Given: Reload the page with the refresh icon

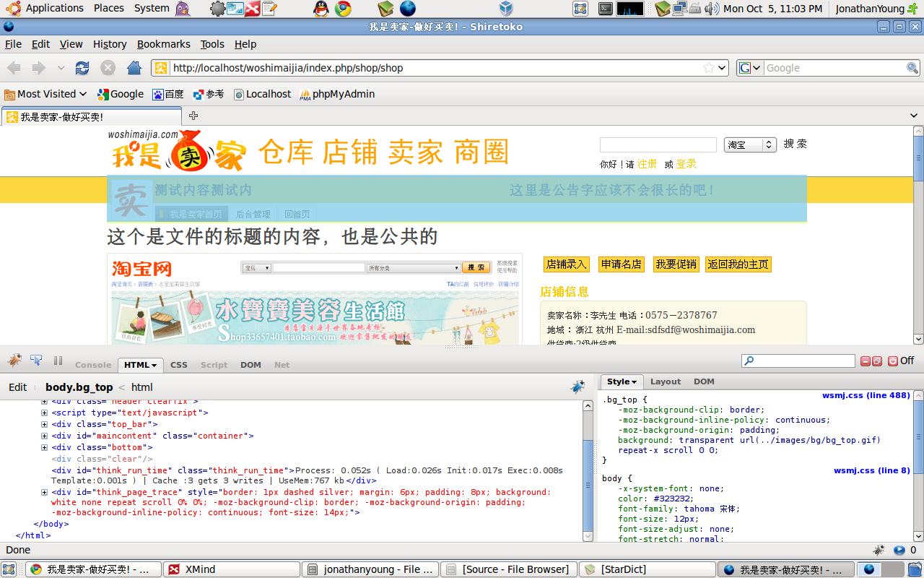Looking at the screenshot, I should click(82, 68).
